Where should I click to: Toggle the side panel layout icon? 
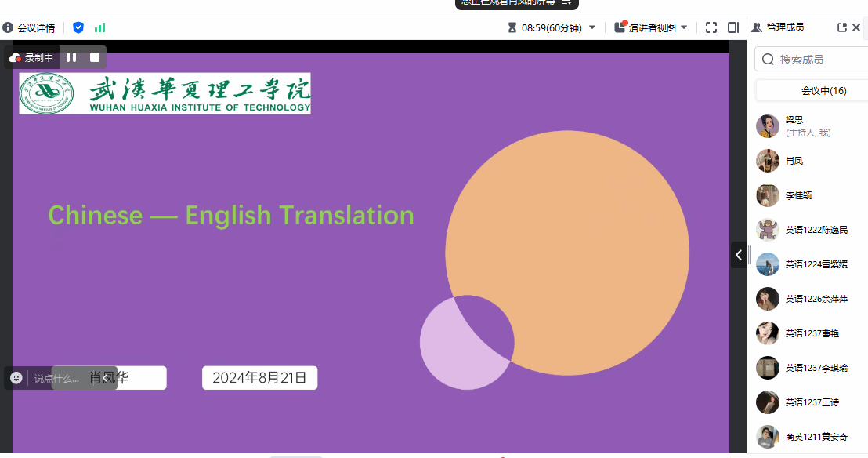(733, 27)
